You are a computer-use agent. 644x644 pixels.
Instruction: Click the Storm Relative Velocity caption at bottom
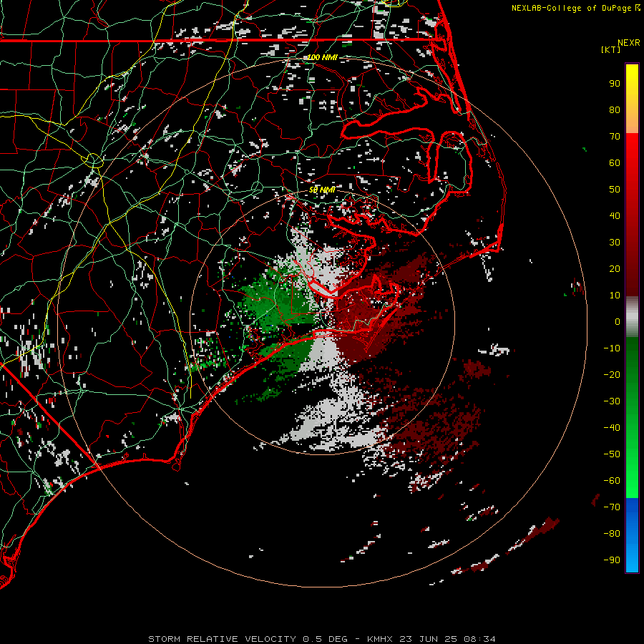click(322, 639)
